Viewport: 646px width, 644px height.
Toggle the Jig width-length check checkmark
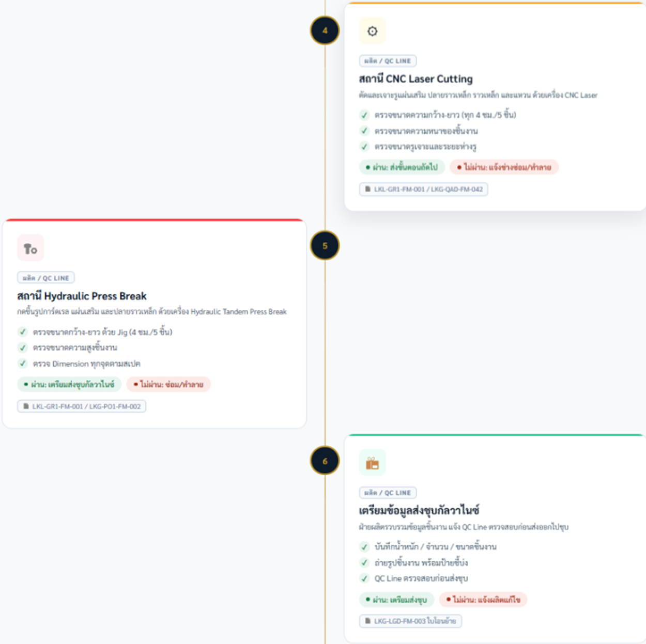[x=23, y=332]
